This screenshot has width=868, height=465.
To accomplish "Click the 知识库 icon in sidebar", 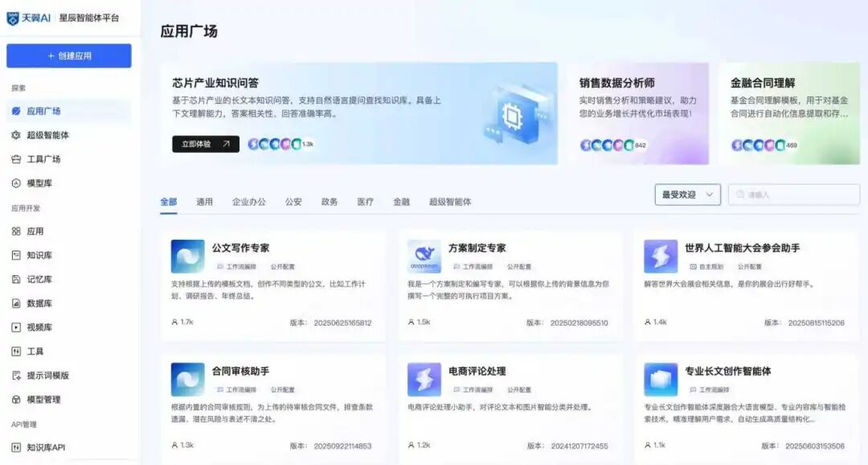I will (16, 255).
